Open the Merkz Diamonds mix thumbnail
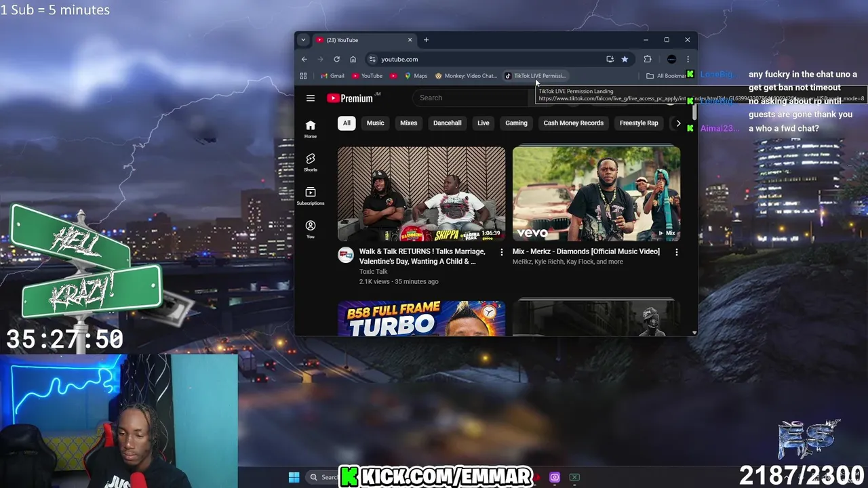Image resolution: width=868 pixels, height=488 pixels. pyautogui.click(x=596, y=194)
